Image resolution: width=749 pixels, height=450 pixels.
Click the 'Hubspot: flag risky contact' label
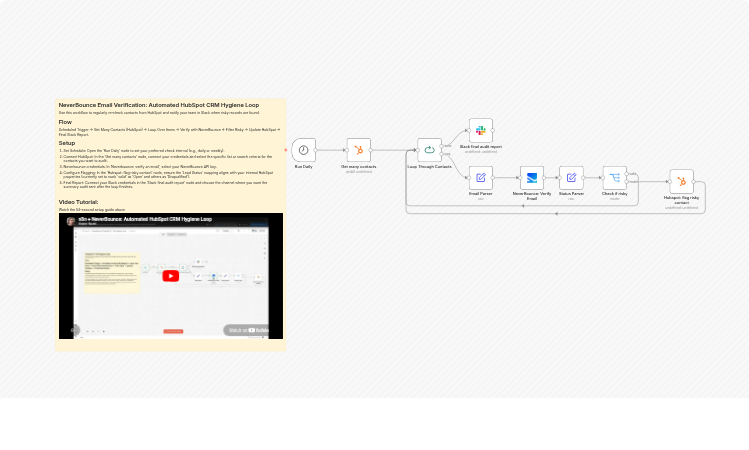[x=682, y=200]
